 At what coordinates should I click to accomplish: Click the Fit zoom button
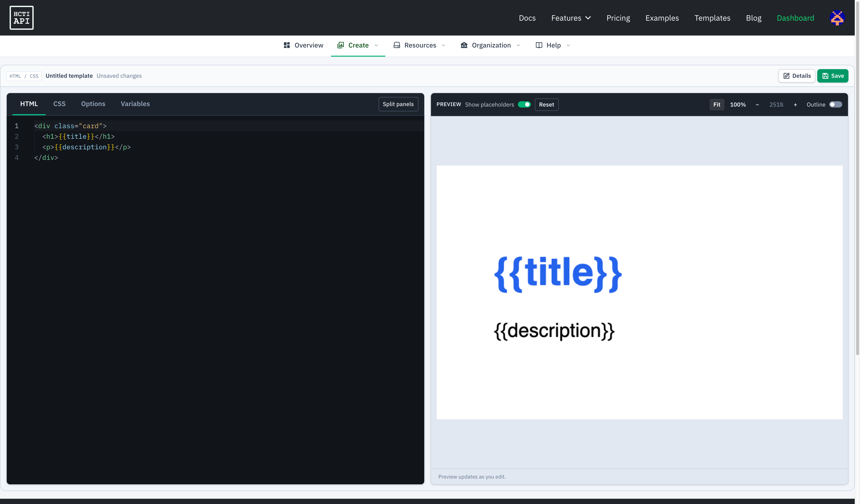717,105
